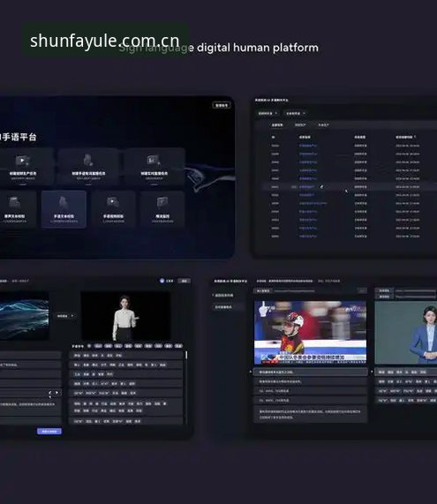Click the blue button below the text list

pyautogui.click(x=49, y=432)
